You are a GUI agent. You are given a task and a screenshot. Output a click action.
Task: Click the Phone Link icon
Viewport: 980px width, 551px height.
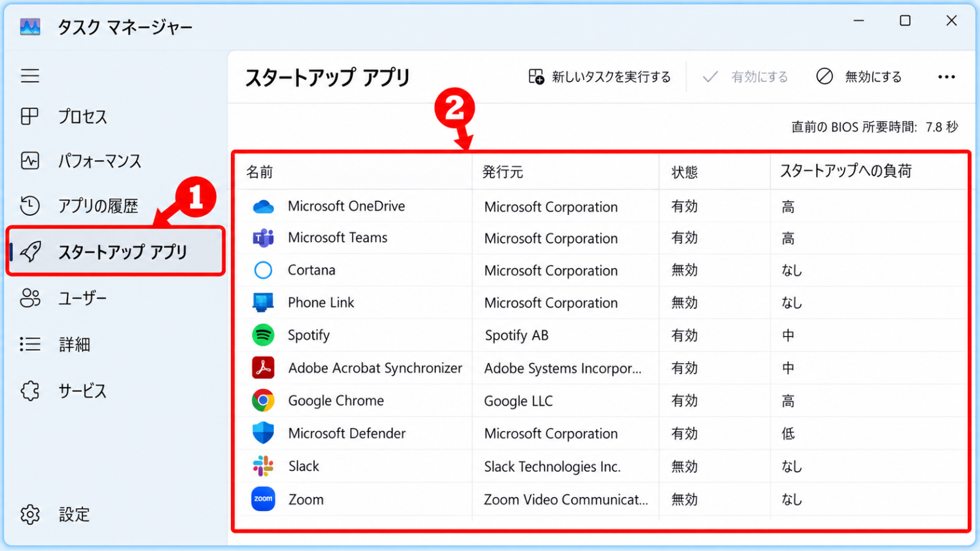click(x=263, y=302)
